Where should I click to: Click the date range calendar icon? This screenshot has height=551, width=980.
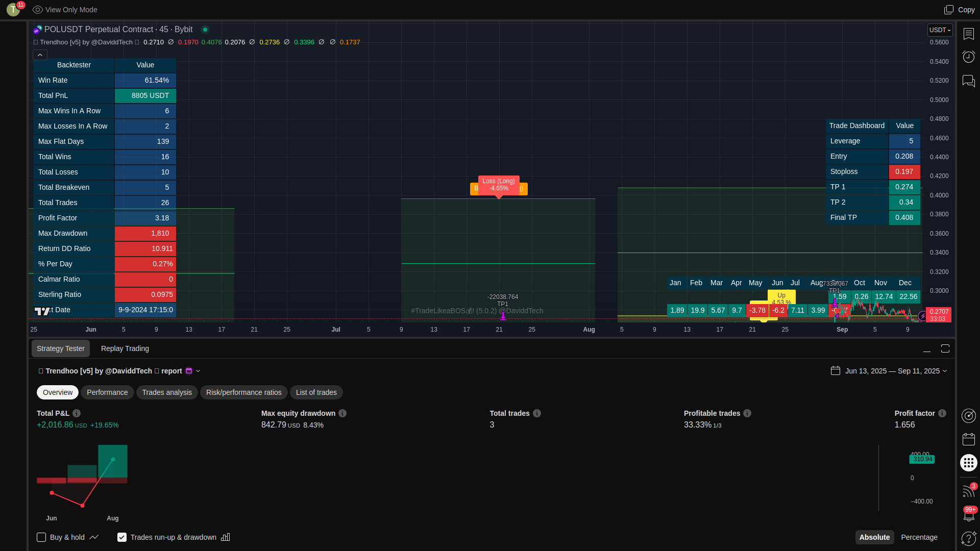point(836,371)
